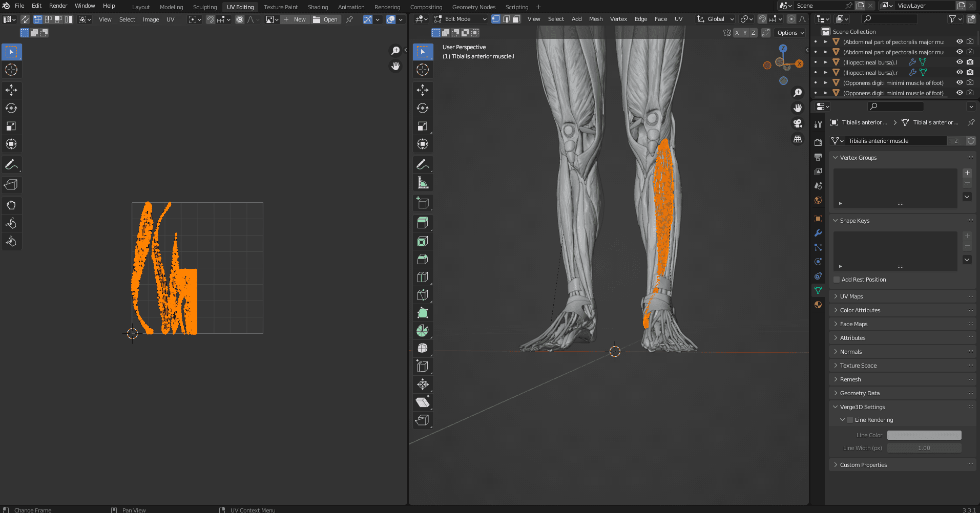Viewport: 980px width, 513px height.
Task: Select the Edge Slide tool
Action: 423,367
